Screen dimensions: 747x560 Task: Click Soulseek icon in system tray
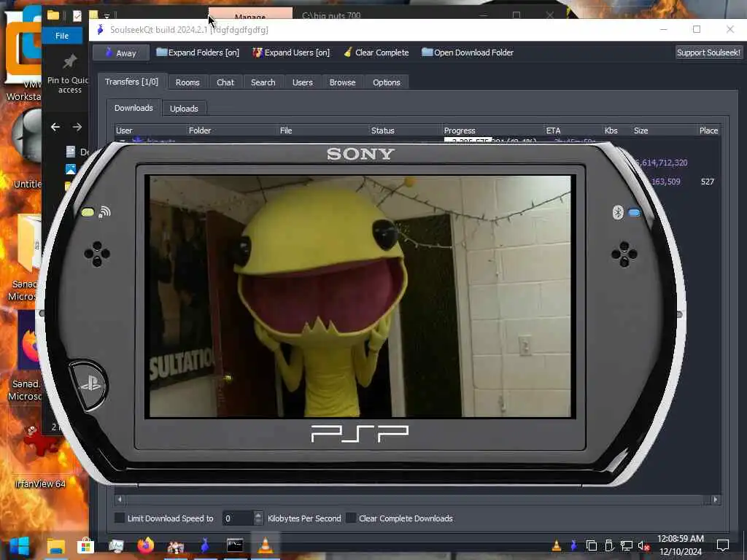click(573, 545)
